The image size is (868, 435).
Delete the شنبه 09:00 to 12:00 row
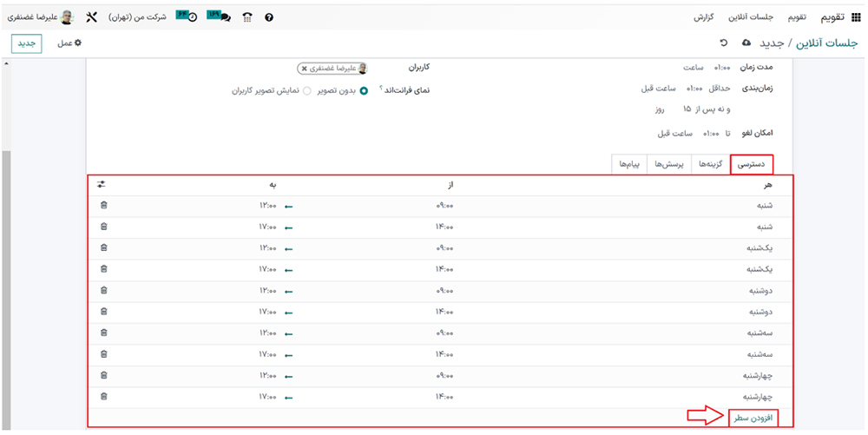pyautogui.click(x=103, y=205)
